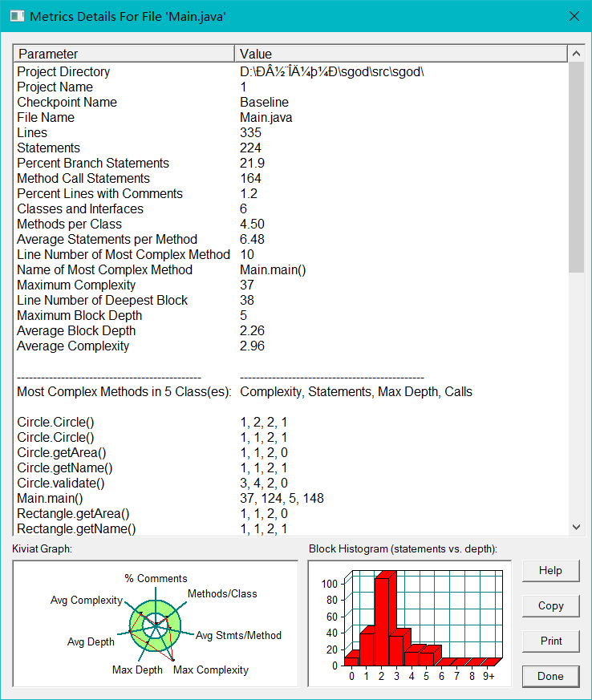Click the Kiviat graph chart
The image size is (592, 700).
tap(156, 624)
